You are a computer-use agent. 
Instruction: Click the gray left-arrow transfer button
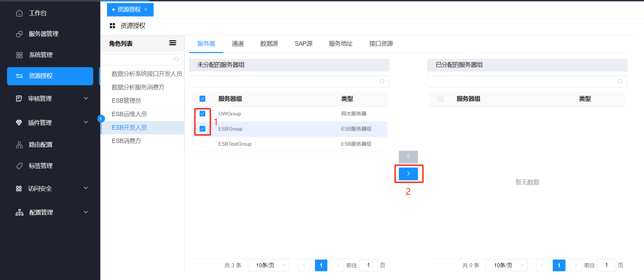click(x=408, y=157)
